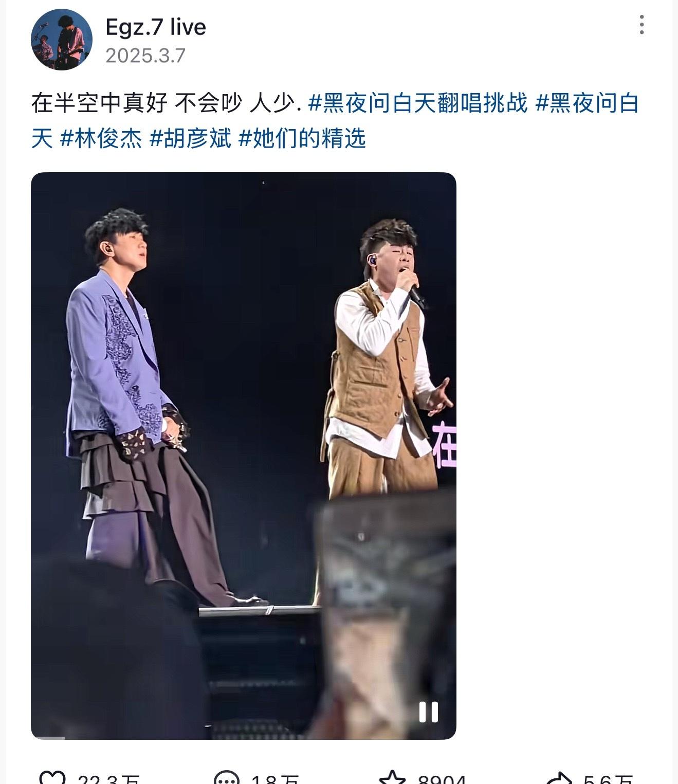Click the 8904 favorites count
The image size is (678, 784).
point(442,778)
